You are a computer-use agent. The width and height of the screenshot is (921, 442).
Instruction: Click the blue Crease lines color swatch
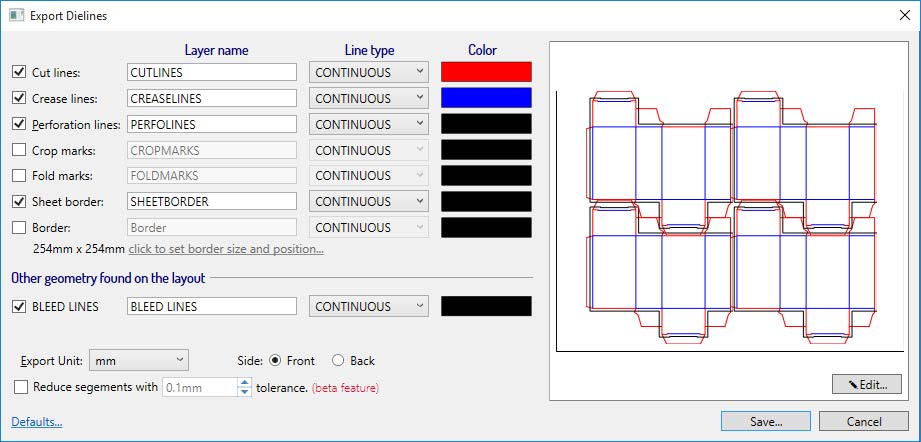(x=486, y=97)
